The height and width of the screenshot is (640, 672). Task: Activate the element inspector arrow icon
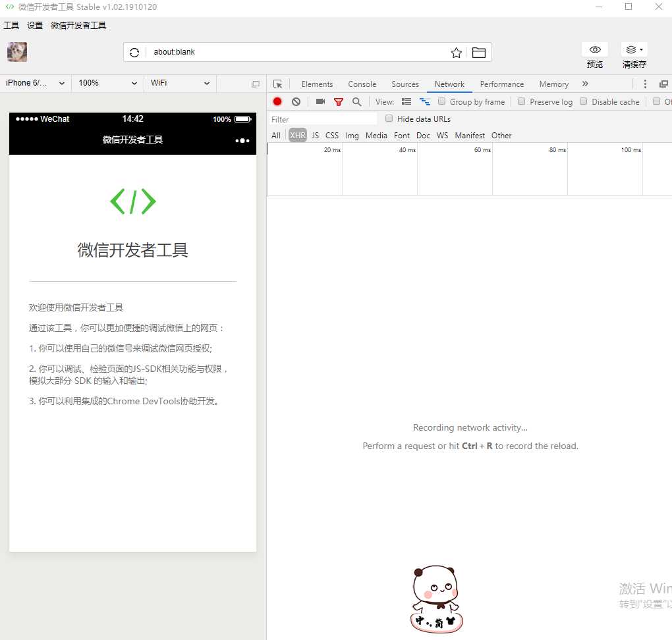pyautogui.click(x=278, y=84)
